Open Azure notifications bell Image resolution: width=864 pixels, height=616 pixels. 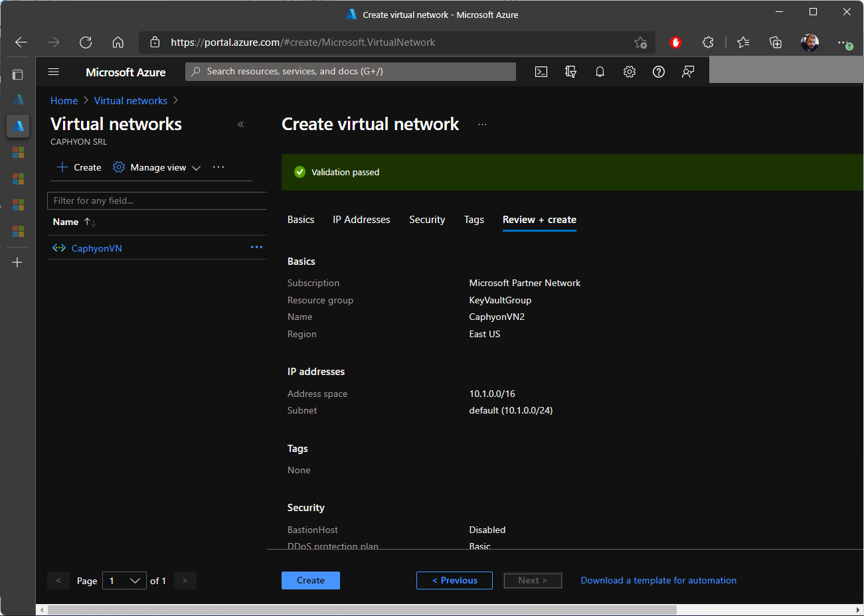click(600, 72)
